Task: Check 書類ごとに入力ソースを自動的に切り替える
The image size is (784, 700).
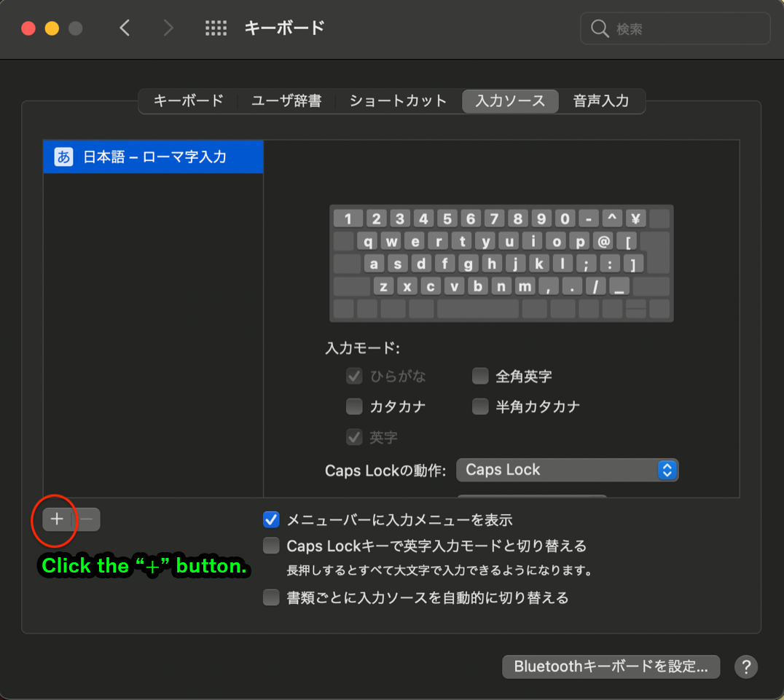Action: 271,598
